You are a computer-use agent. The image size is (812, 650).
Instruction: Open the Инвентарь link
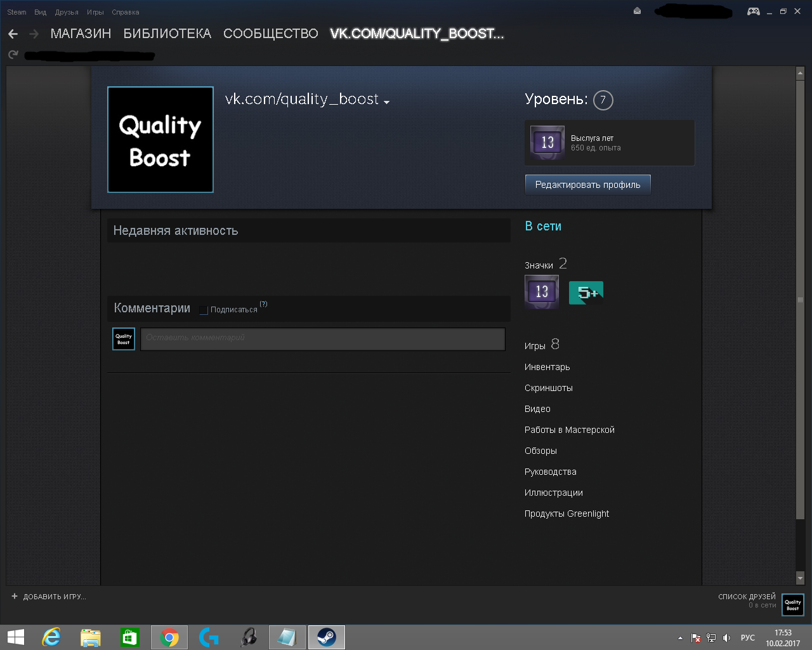[x=547, y=367]
